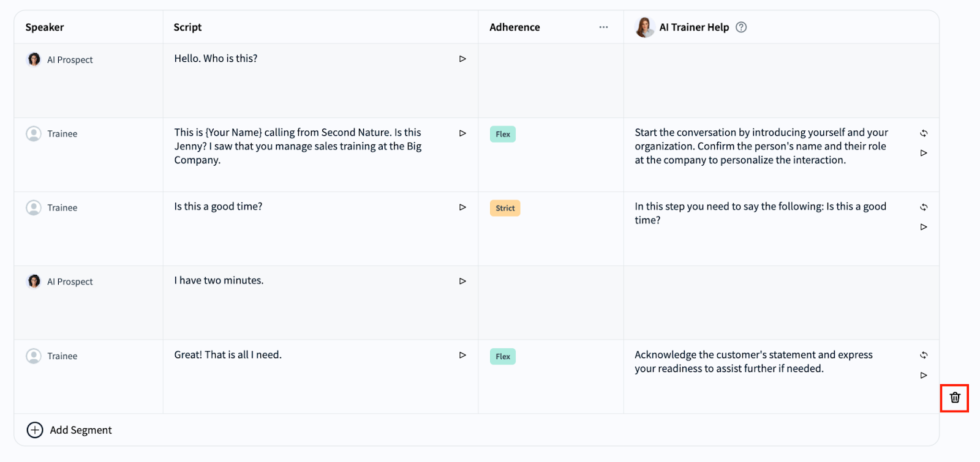Click the AI Trainer avatar in header
The image size is (980, 462).
(644, 27)
